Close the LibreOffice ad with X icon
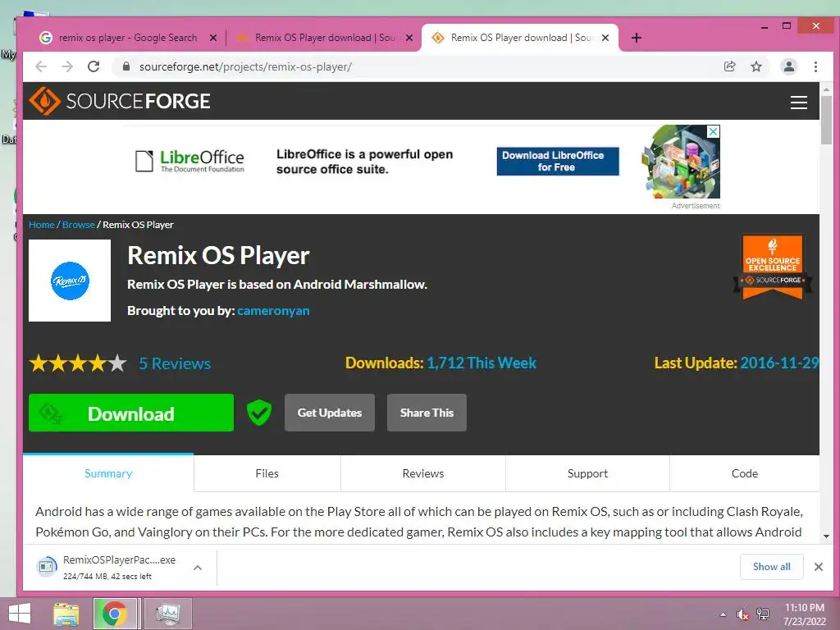The height and width of the screenshot is (630, 840). (x=713, y=132)
